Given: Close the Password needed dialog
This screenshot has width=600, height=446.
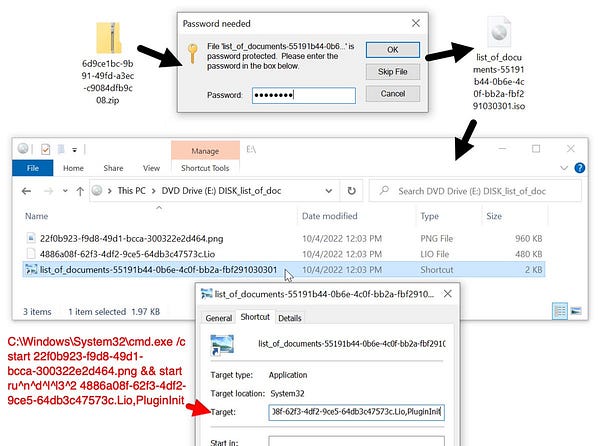Looking at the screenshot, I should pyautogui.click(x=416, y=23).
